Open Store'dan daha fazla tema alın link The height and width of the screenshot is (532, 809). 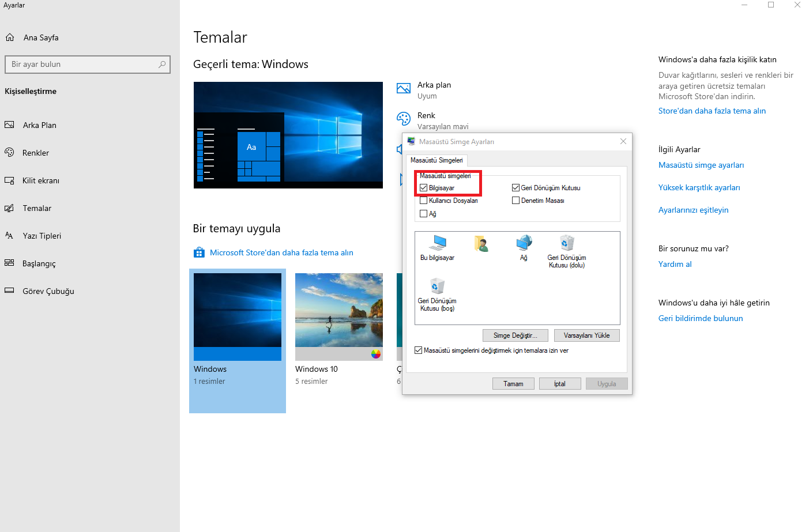pyautogui.click(x=712, y=111)
